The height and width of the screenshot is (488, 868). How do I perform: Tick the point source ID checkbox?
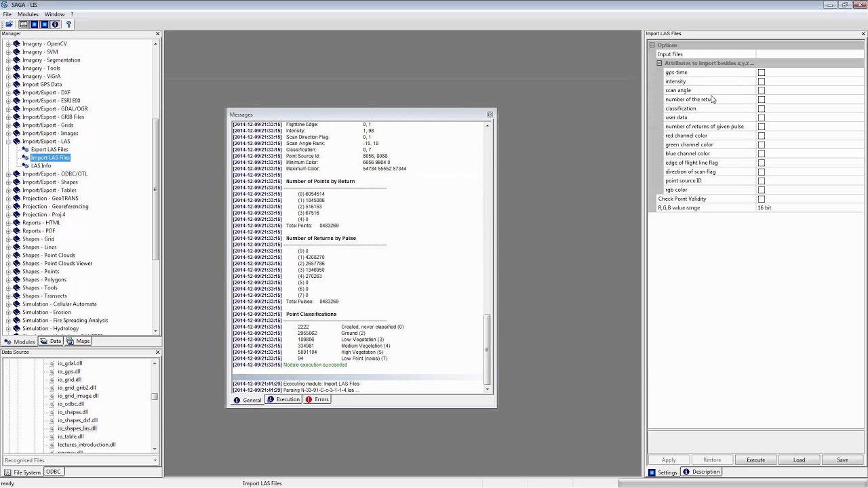coord(761,181)
